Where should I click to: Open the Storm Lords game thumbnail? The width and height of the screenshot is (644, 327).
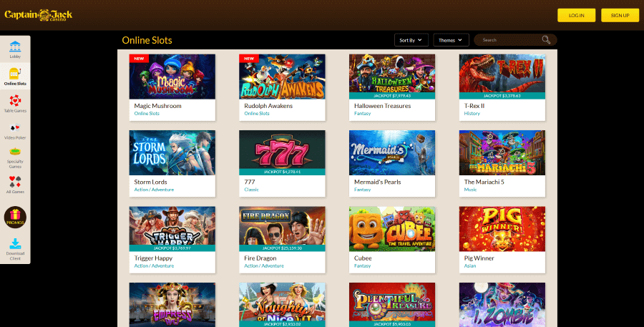[x=172, y=152]
